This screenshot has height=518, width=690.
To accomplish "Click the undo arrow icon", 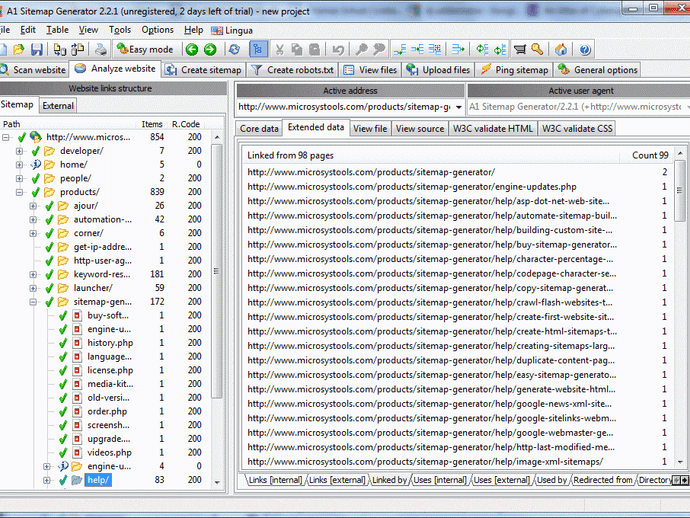I will 338,49.
